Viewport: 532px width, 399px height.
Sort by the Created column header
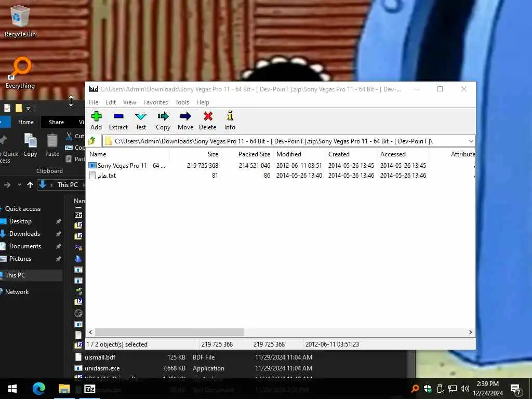coord(351,154)
